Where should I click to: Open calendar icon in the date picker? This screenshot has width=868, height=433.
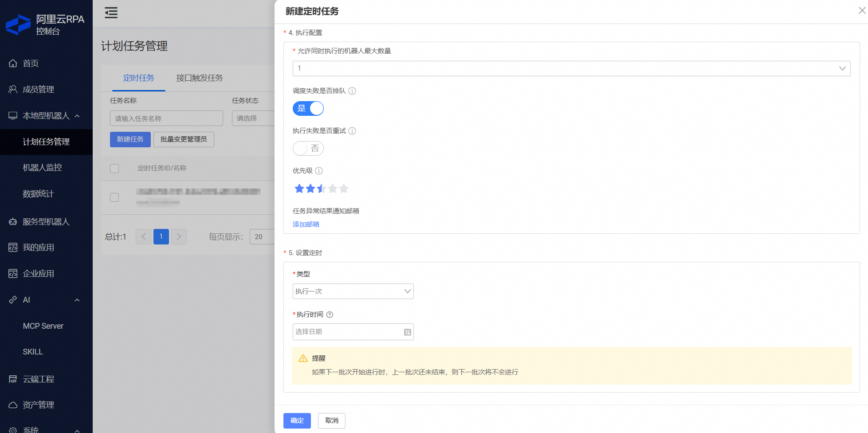click(407, 332)
